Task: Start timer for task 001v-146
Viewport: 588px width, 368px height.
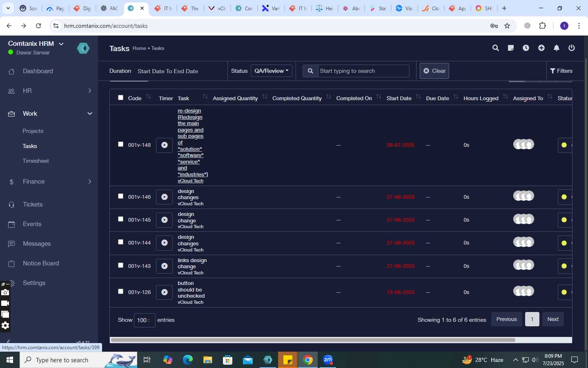Action: (x=164, y=197)
